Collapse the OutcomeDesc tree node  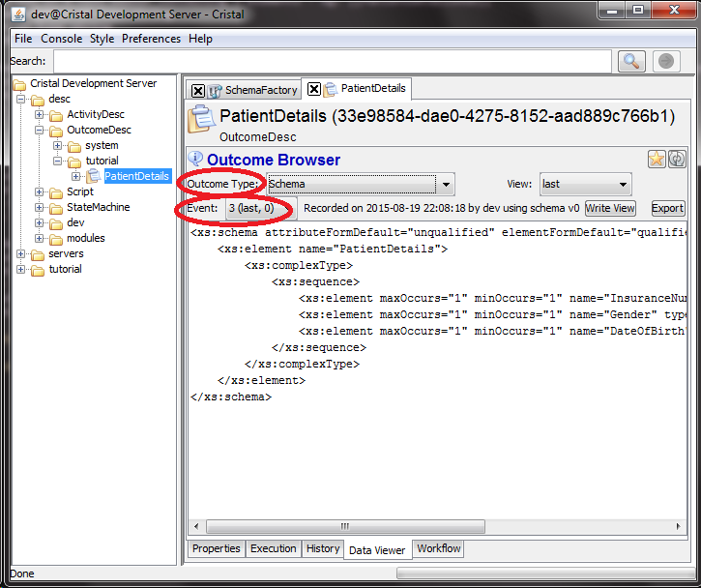(x=40, y=130)
